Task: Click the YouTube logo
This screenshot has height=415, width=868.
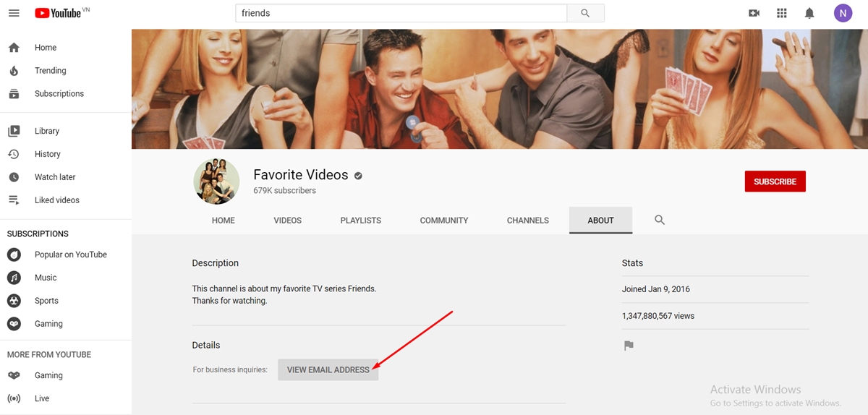Action: (58, 13)
